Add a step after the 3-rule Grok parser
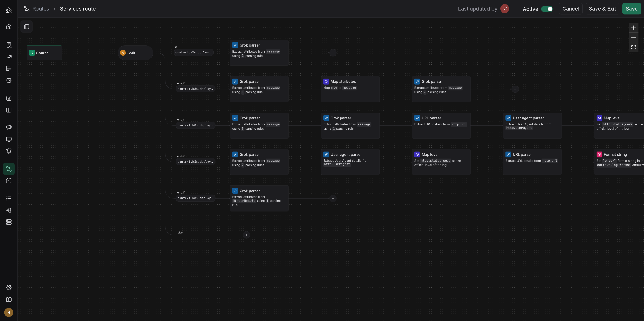The image size is (644, 321). 515,89
